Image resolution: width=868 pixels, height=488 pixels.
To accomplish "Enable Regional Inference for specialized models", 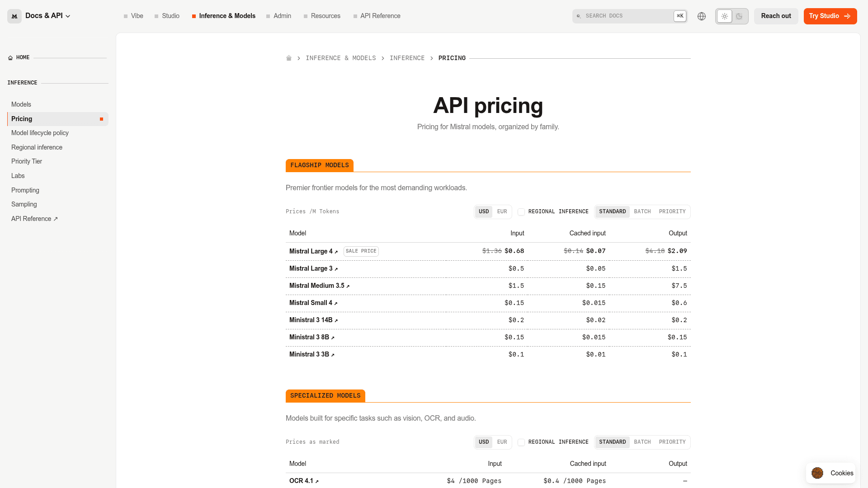I will click(521, 442).
